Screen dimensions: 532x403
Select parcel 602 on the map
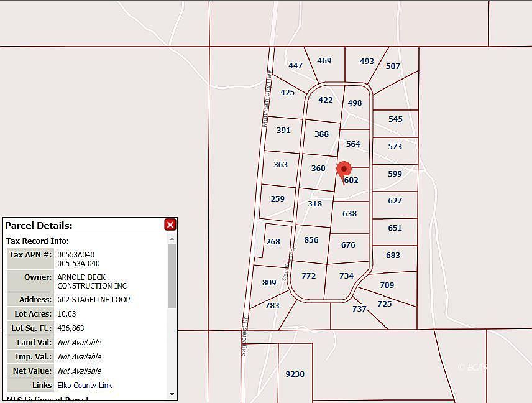pos(352,180)
